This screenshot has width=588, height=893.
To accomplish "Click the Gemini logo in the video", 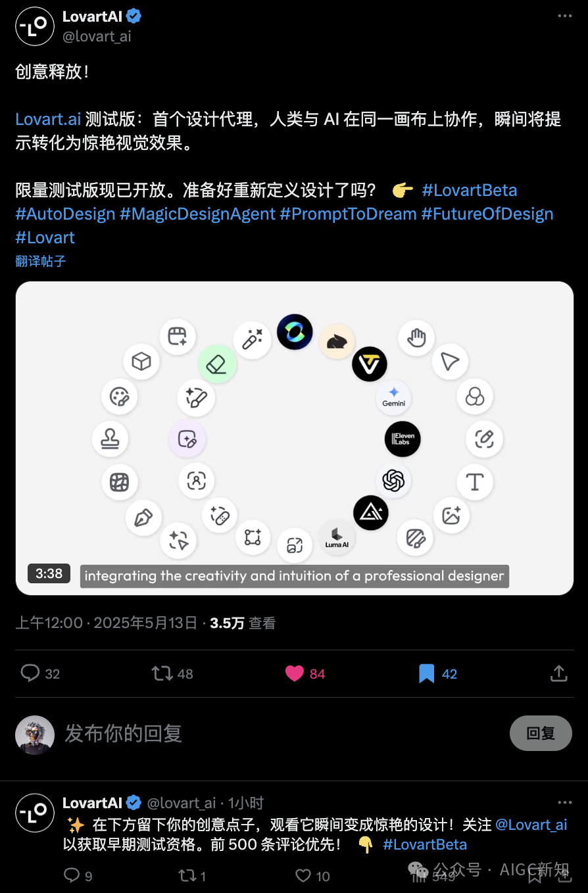I will 394,397.
